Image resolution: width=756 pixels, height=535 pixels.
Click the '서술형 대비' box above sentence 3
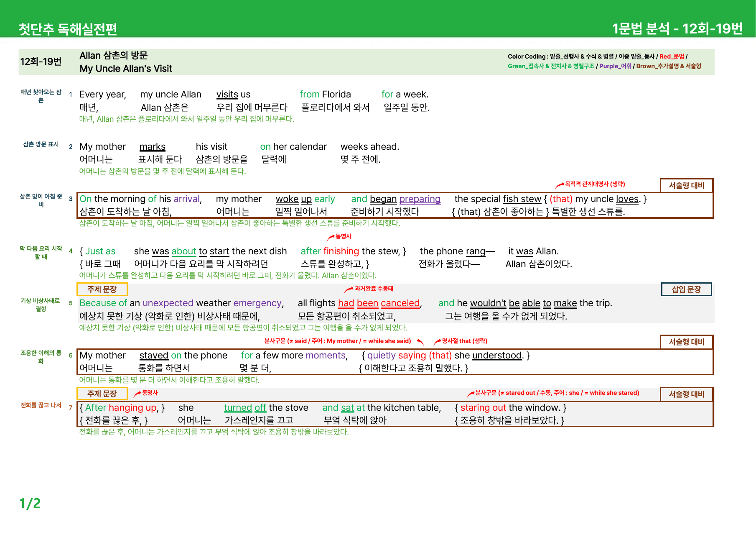686,185
